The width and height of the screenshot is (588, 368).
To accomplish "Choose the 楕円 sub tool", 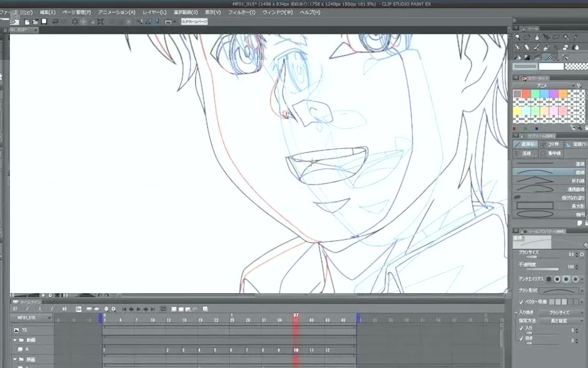I will tap(549, 215).
